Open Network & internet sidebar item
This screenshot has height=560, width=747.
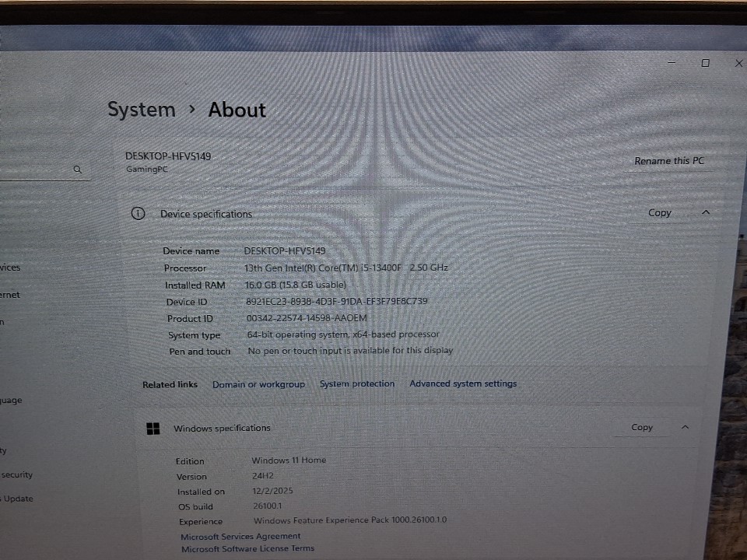[x=9, y=295]
